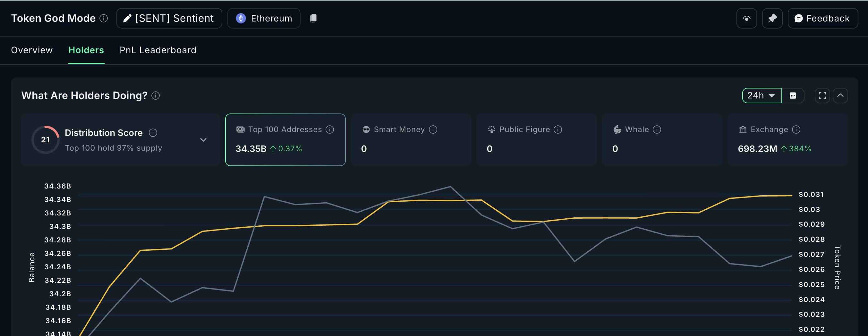868x336 pixels.
Task: Click the Feedback button
Action: pos(822,18)
